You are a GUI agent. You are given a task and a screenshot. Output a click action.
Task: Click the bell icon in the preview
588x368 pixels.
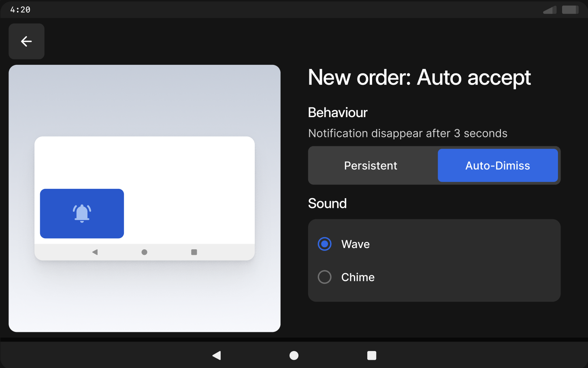tap(82, 213)
